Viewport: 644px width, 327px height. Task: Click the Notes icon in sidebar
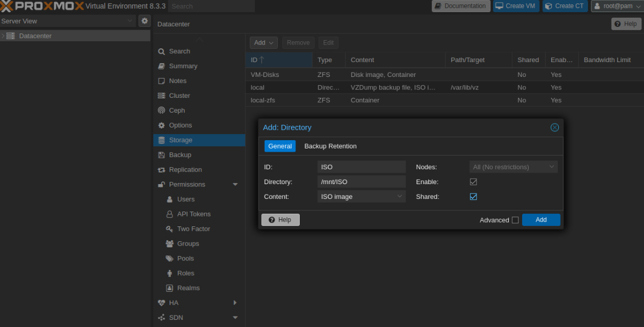click(x=161, y=81)
